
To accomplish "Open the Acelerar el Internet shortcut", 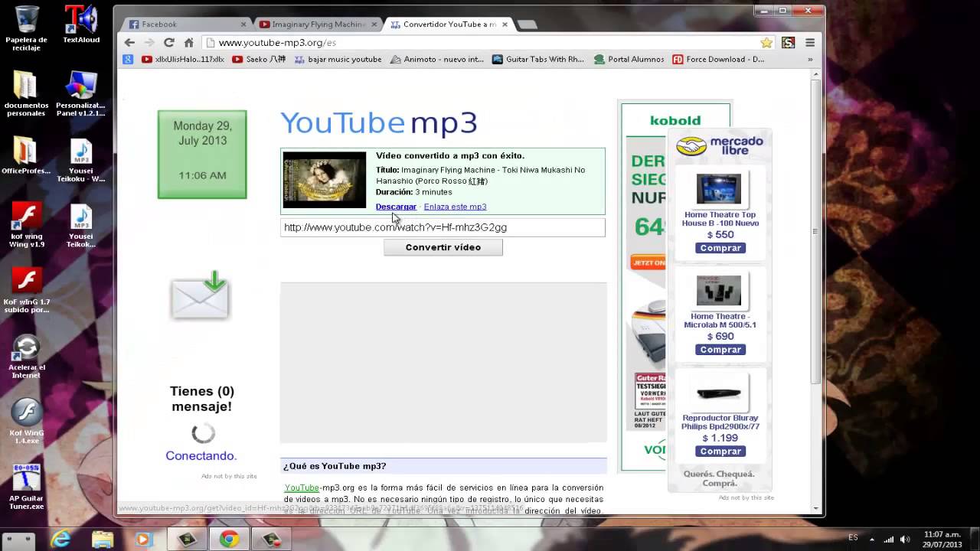I will (x=27, y=357).
